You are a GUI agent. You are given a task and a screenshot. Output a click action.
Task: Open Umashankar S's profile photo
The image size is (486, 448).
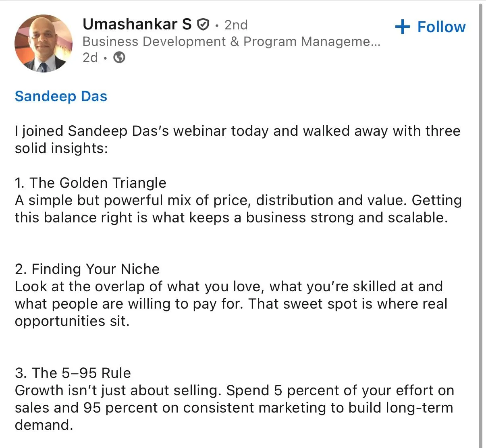pos(44,44)
